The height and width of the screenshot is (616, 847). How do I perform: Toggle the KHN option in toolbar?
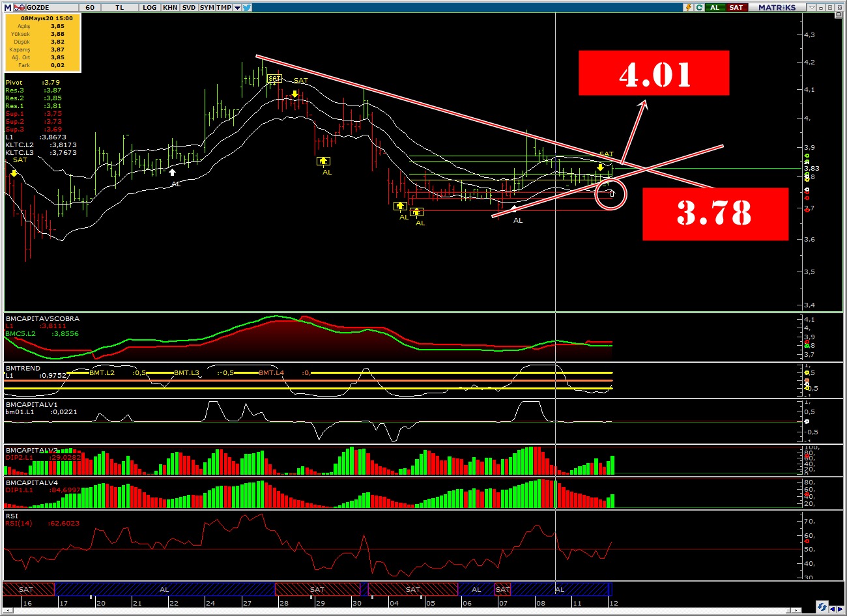pos(169,7)
